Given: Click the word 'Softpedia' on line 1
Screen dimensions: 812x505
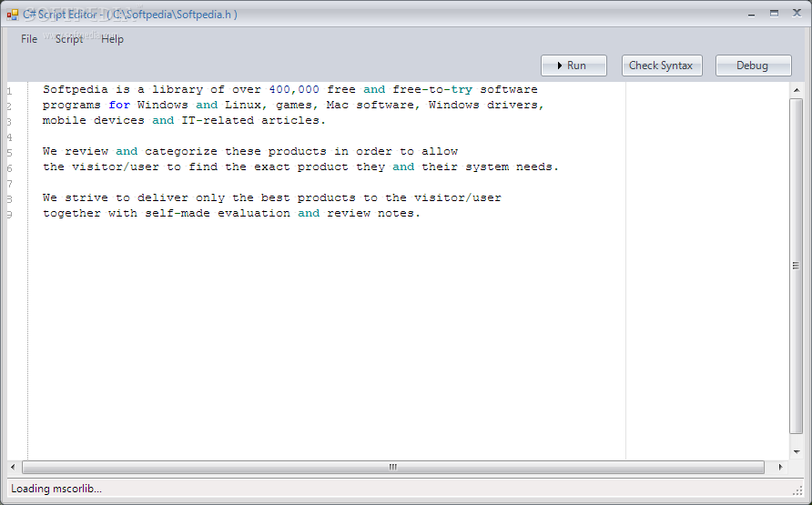Looking at the screenshot, I should tap(76, 89).
